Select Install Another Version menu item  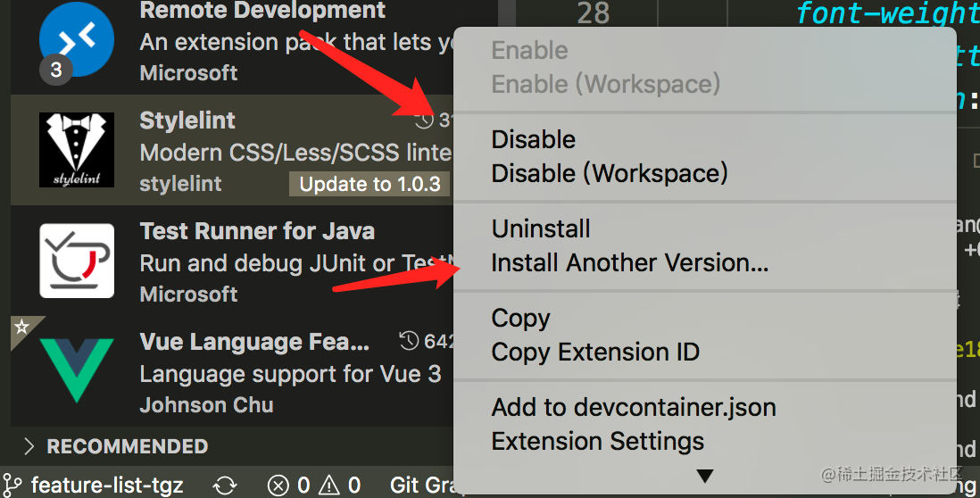[629, 263]
